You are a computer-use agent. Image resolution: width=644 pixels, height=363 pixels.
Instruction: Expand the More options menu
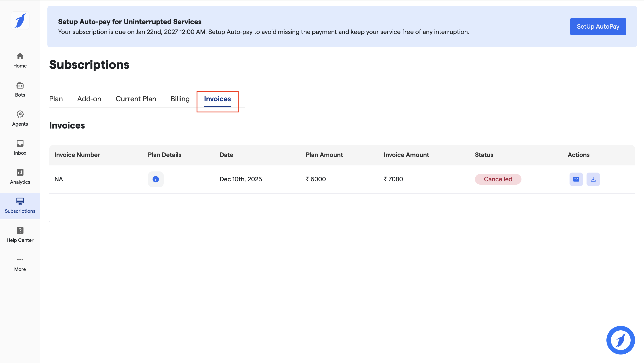[20, 264]
